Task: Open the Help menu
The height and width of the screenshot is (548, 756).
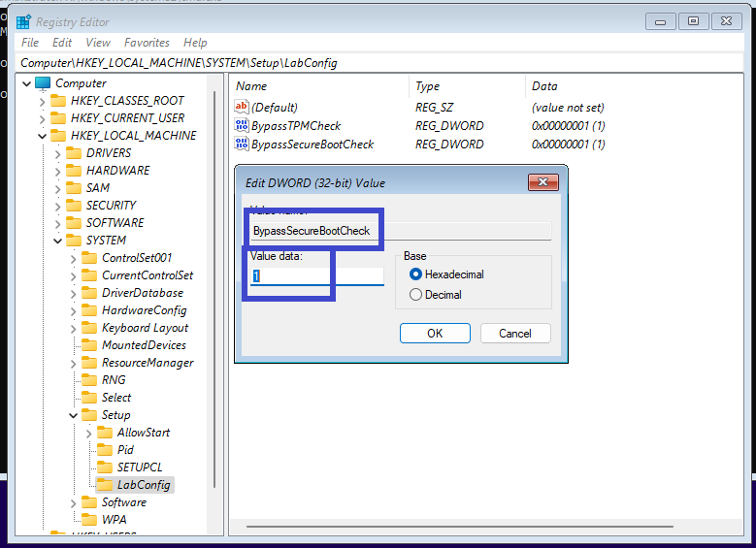Action: 195,43
